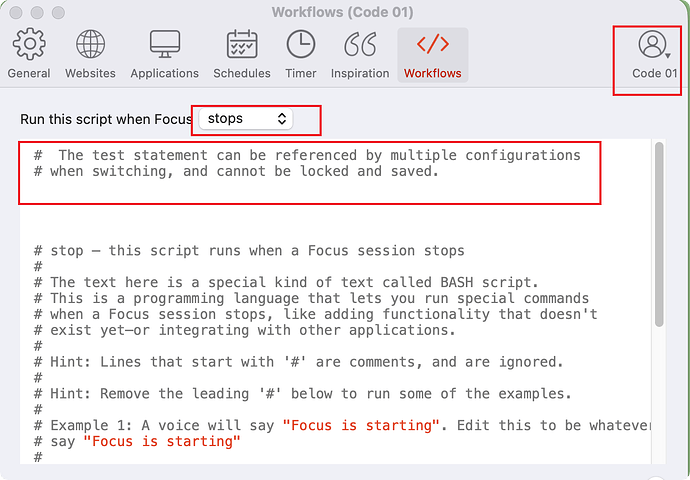Screen dimensions: 690x480
Task: Switch to the Schedules tab label
Action: coord(242,73)
